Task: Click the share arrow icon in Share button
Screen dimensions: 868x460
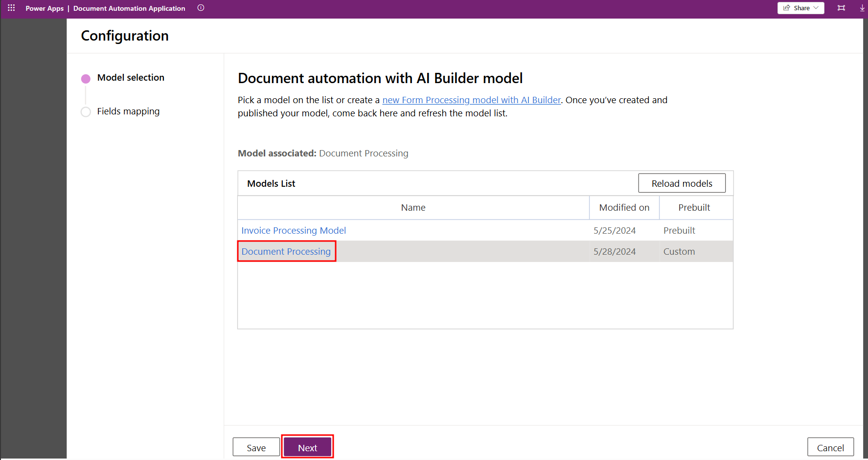Action: pyautogui.click(x=787, y=8)
